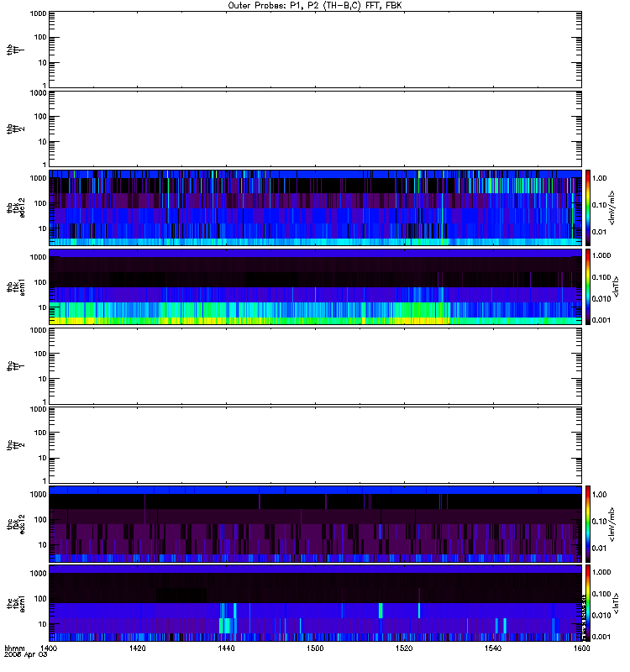Image resolution: width=630 pixels, height=672 pixels.
Task: Click the 1000 y-tick of thb fff 1 panel
Action: click(38, 13)
